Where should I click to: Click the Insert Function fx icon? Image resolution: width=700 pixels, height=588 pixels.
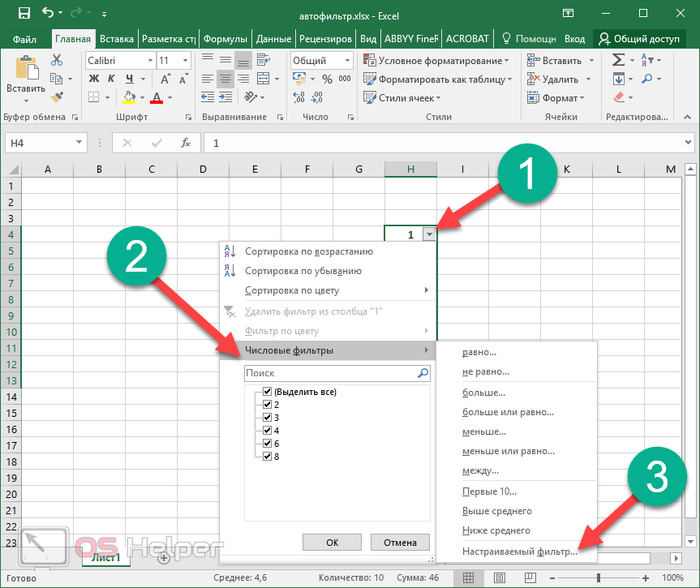coord(186,143)
